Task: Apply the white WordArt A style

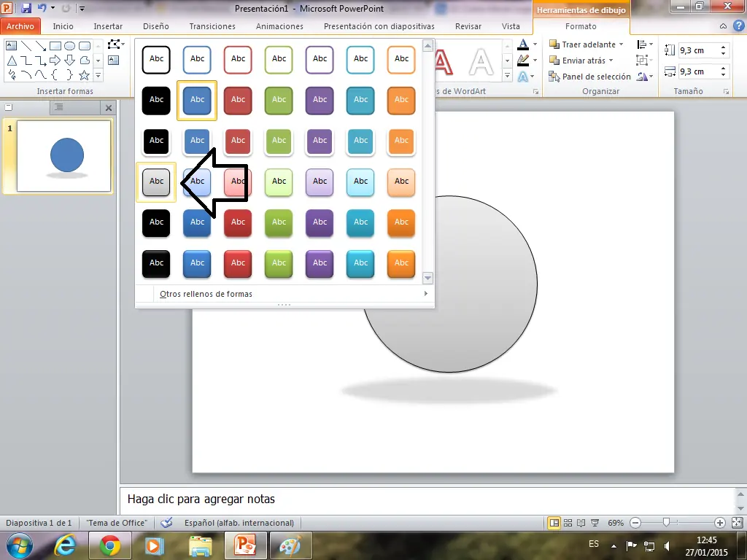Action: click(x=481, y=62)
